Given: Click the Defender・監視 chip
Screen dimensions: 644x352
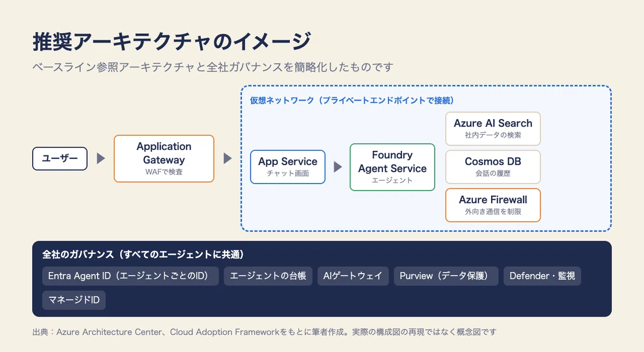Looking at the screenshot, I should coord(542,276).
